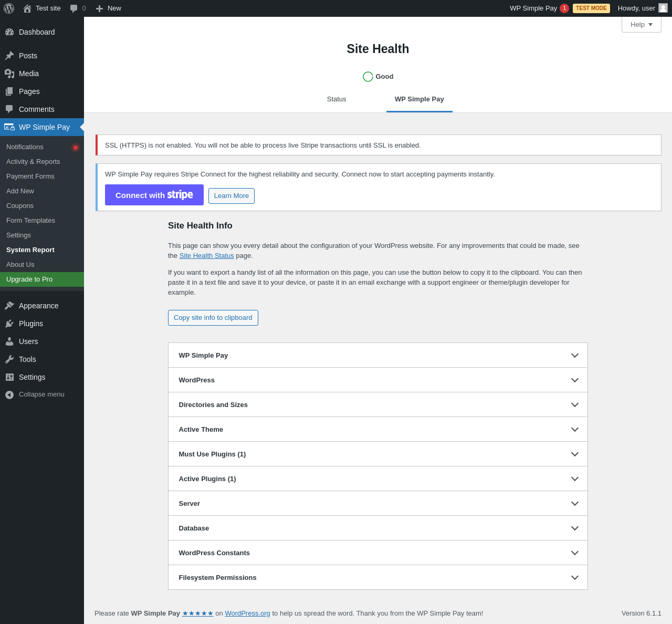
Task: Click the plus New icon in admin bar
Action: [99, 8]
